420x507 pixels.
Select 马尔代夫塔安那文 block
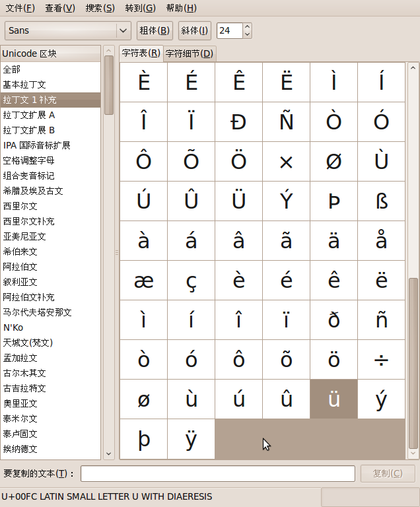point(50,313)
